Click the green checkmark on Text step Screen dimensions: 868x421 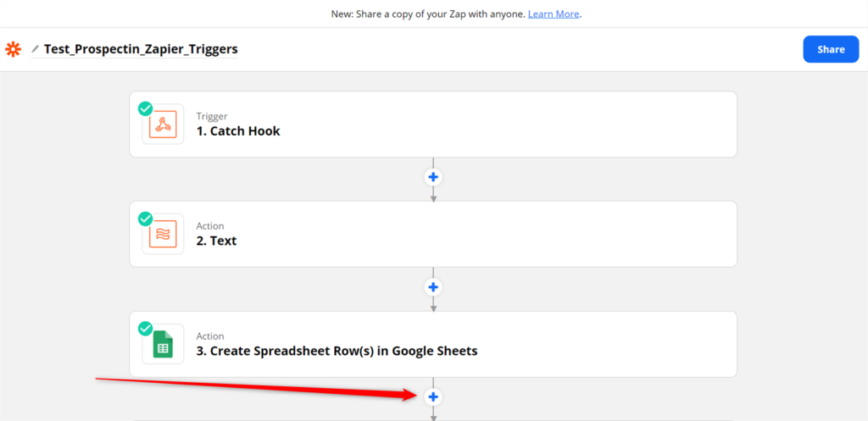(146, 219)
